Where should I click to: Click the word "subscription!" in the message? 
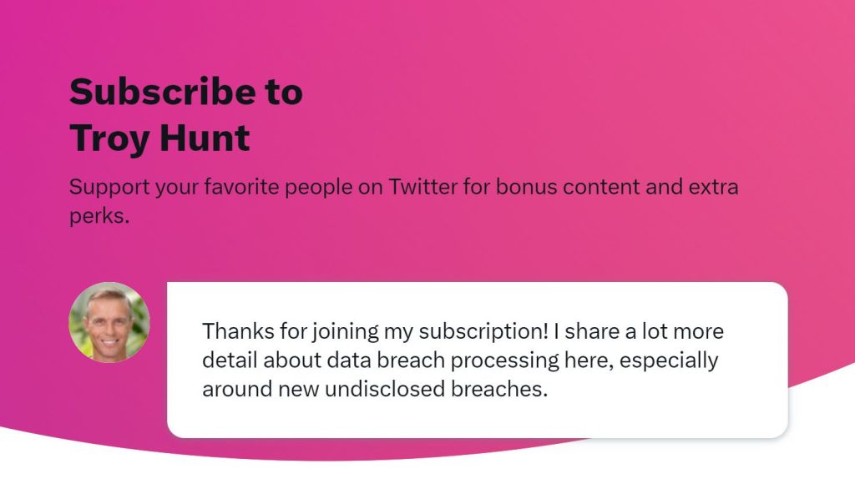click(483, 331)
